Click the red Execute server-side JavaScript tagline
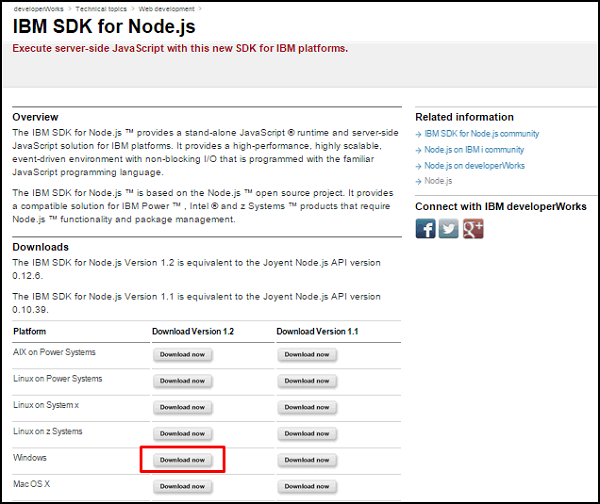 tap(180, 49)
